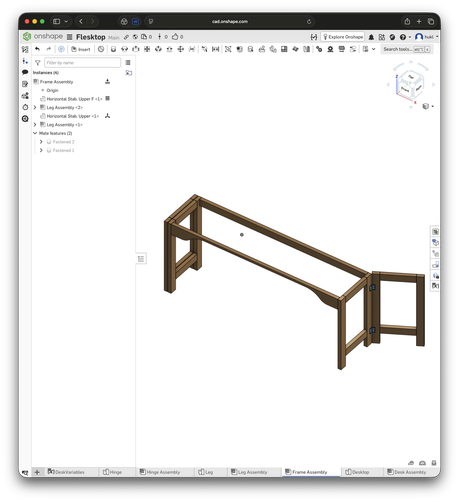The image size is (459, 502).
Task: Click the cad.onshape.com address bar
Action: click(x=230, y=21)
